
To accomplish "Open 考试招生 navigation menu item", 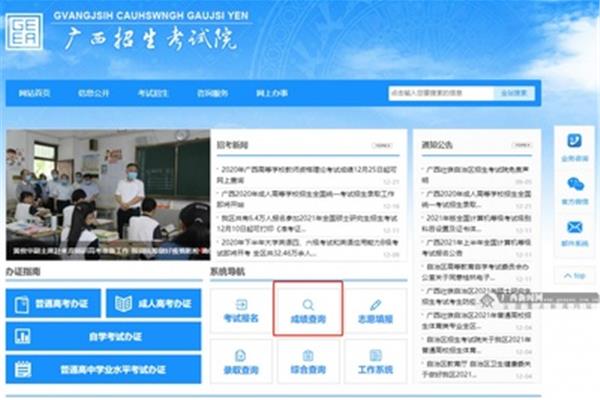I will 153,93.
